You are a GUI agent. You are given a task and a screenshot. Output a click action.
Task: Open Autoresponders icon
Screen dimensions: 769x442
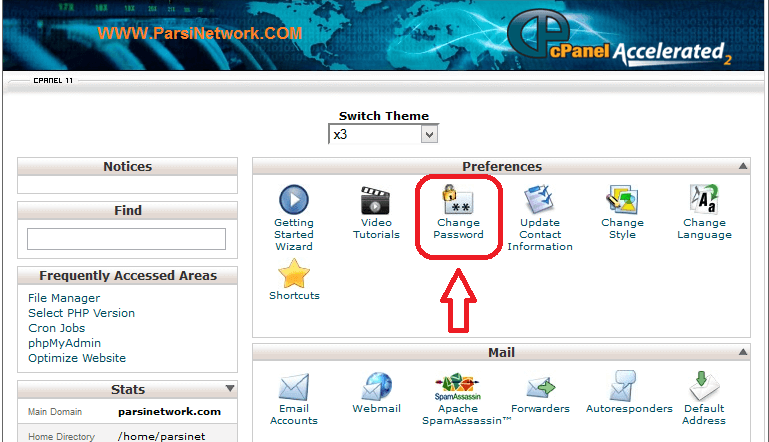(622, 386)
